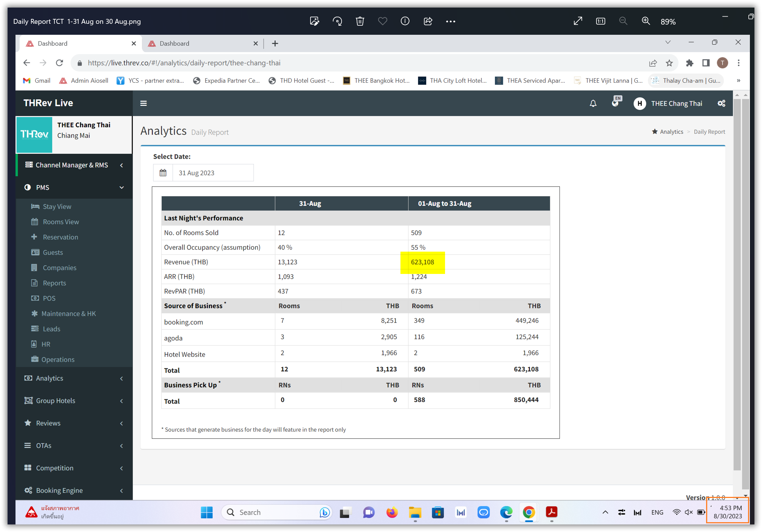Image resolution: width=762 pixels, height=532 pixels.
Task: Toggle the bookmark star in the address bar
Action: [x=669, y=63]
